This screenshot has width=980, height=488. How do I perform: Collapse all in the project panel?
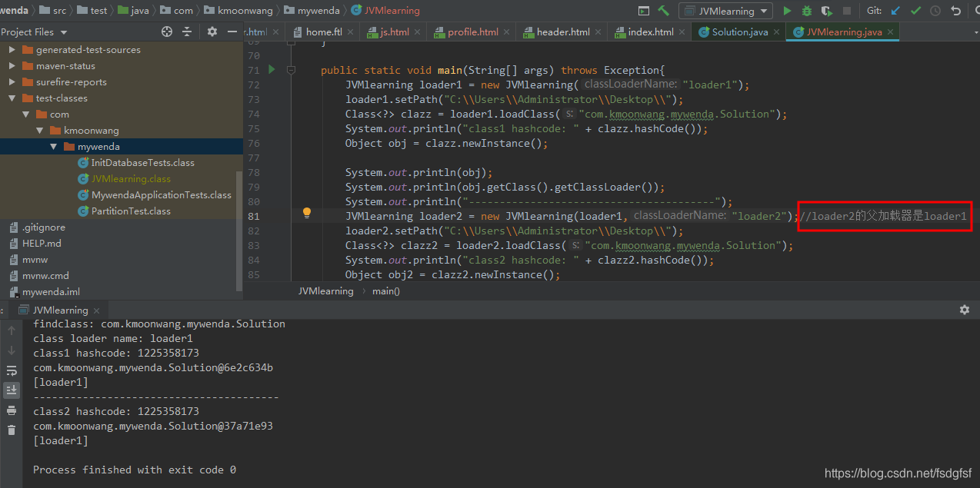187,32
